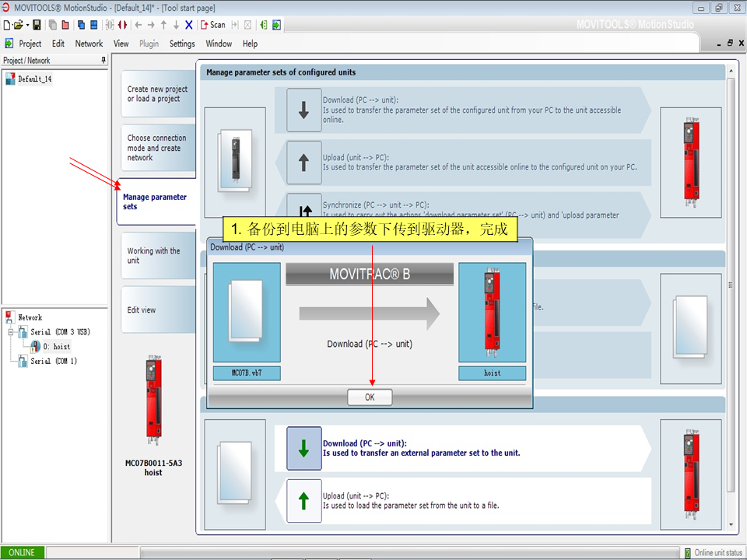Click the ONLINE status indicator in the status bar
Screen dimensions: 747x560
tap(23, 552)
